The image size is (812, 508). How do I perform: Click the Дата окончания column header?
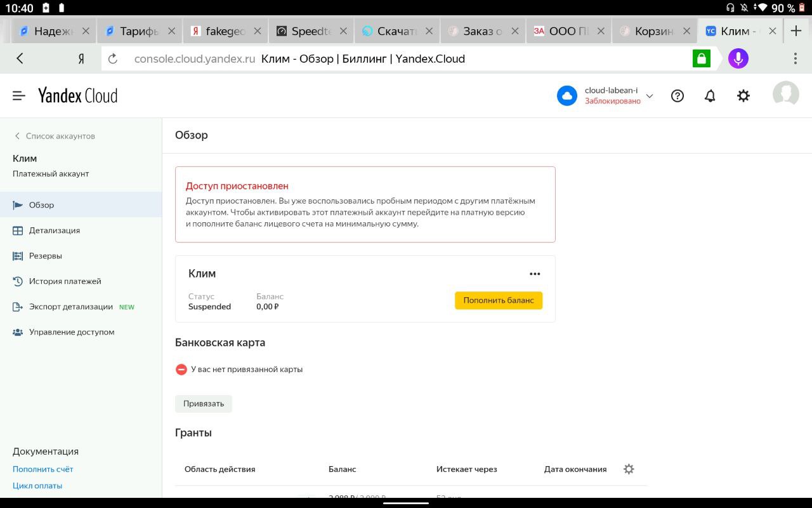coord(575,469)
